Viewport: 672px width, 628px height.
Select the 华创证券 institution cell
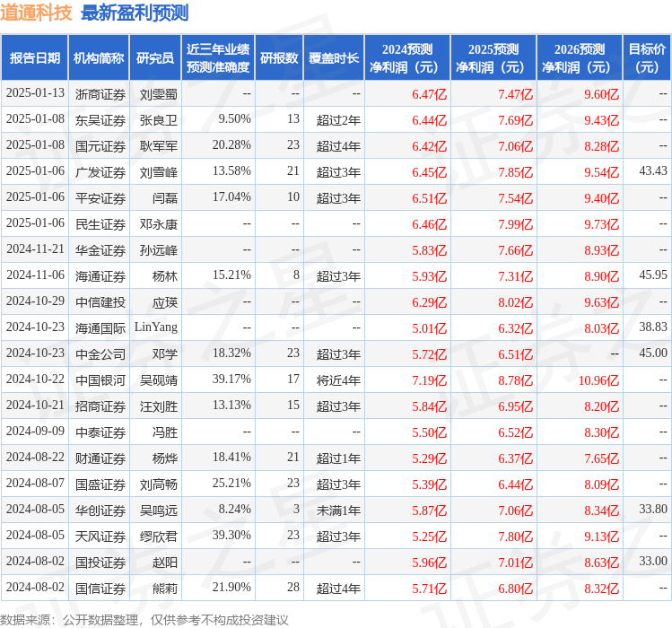pos(100,510)
